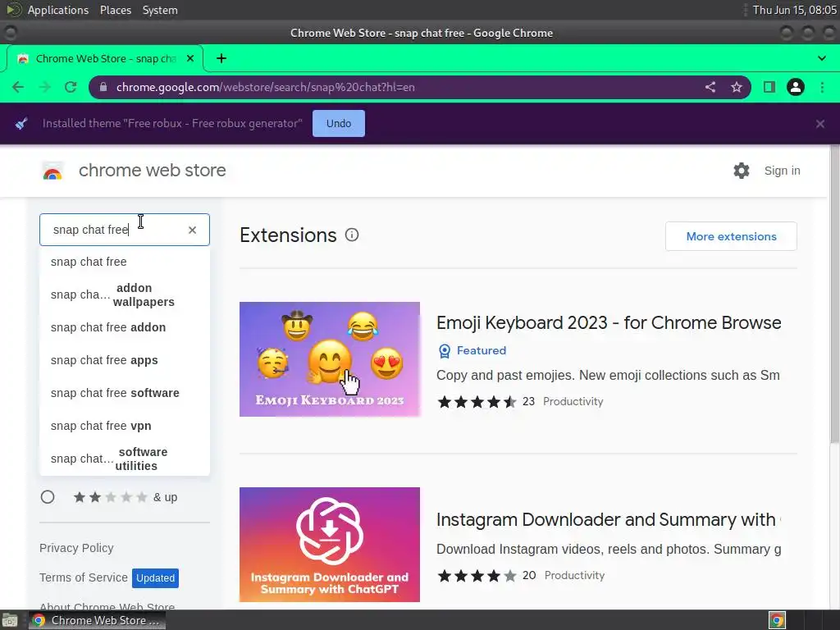The image size is (840, 630).
Task: Open the Chrome profile avatar
Action: click(796, 87)
